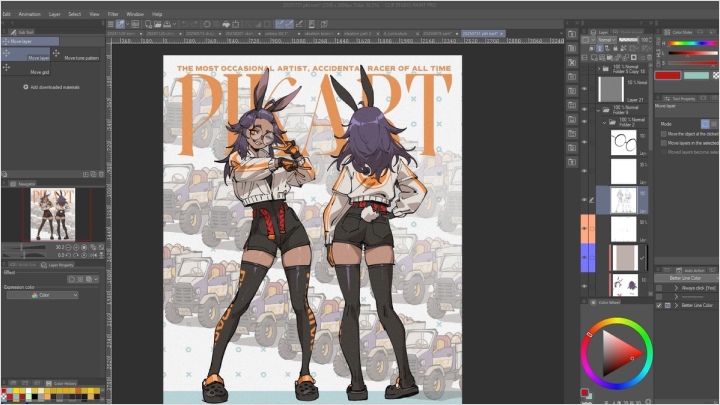
Task: Click the Navigator preview thumbnail
Action: click(x=53, y=214)
